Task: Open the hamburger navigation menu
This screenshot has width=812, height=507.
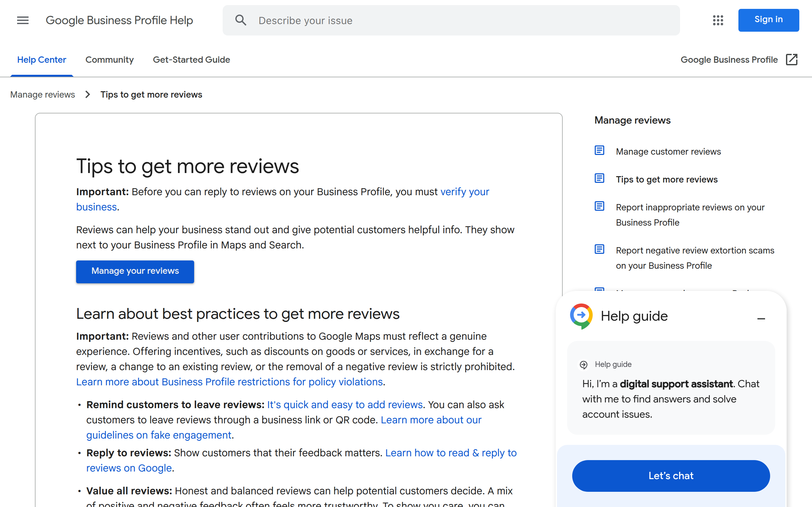Action: (x=23, y=20)
